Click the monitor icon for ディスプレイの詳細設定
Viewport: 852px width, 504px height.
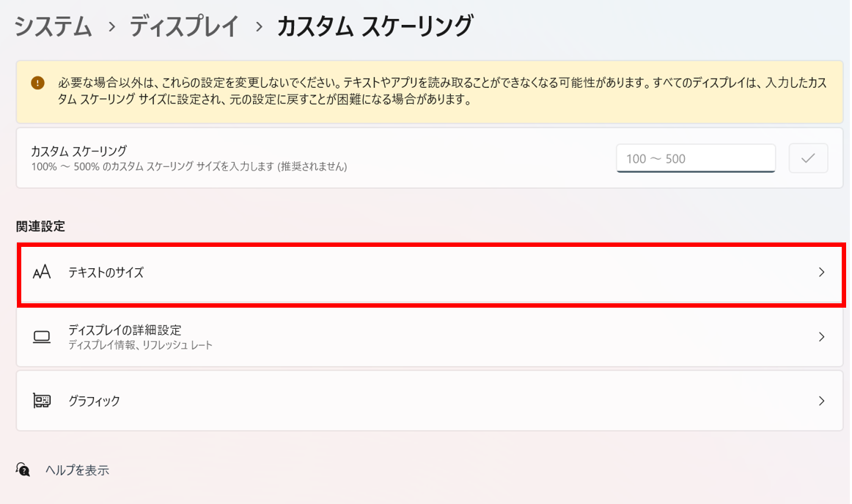(x=42, y=337)
